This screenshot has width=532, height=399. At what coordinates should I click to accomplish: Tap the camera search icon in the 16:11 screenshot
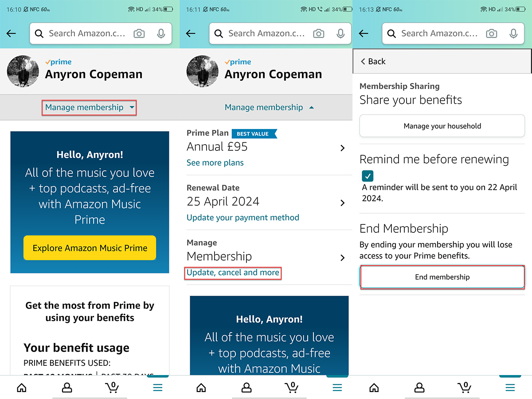pyautogui.click(x=319, y=33)
